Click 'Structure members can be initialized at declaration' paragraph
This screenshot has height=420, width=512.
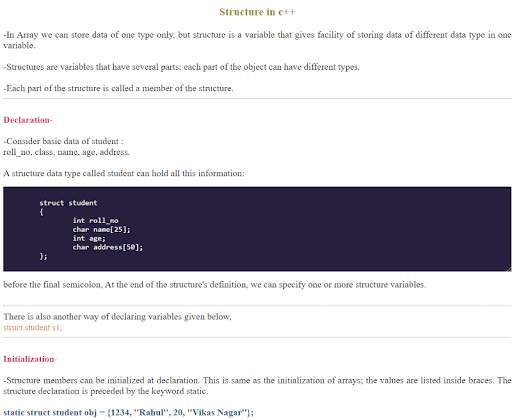(x=257, y=386)
